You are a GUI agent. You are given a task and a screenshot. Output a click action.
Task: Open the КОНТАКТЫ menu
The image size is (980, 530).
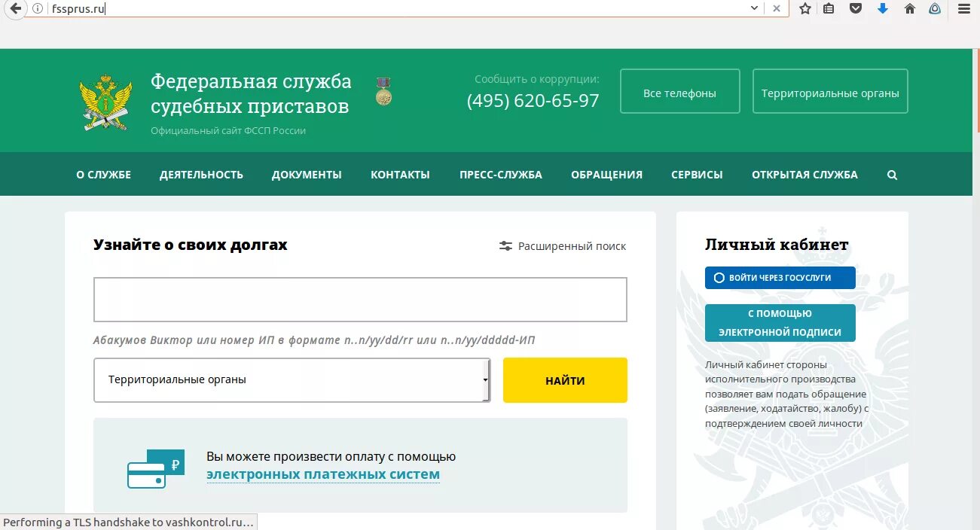click(400, 175)
